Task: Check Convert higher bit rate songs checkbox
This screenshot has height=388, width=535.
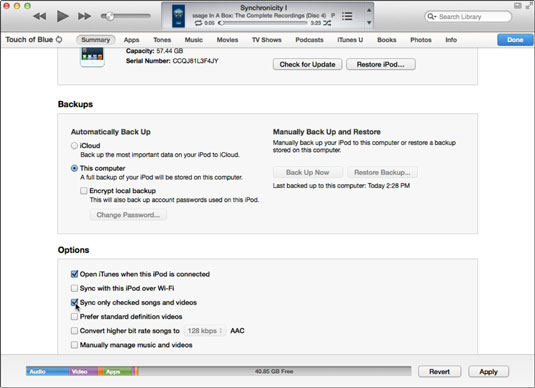Action: pos(74,331)
